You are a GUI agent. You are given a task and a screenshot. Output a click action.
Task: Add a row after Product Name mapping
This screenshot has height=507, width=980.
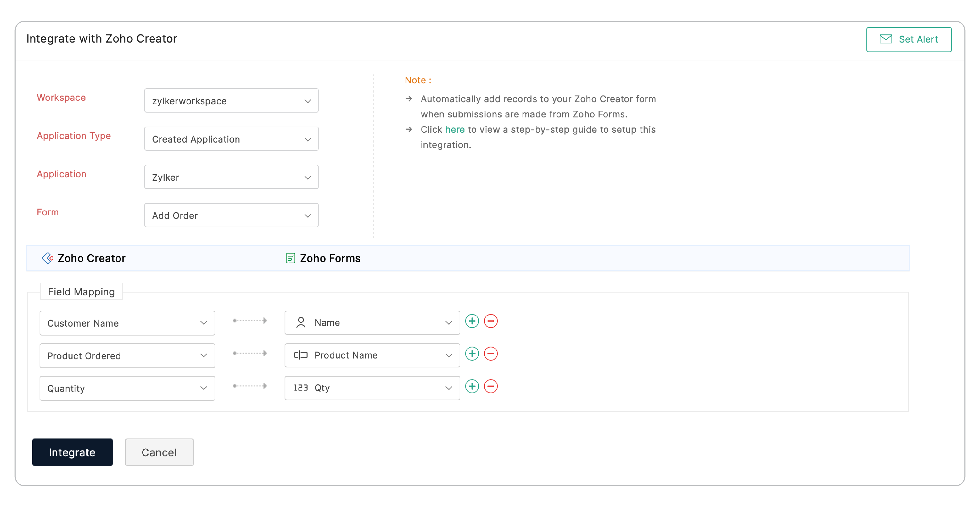(x=472, y=354)
